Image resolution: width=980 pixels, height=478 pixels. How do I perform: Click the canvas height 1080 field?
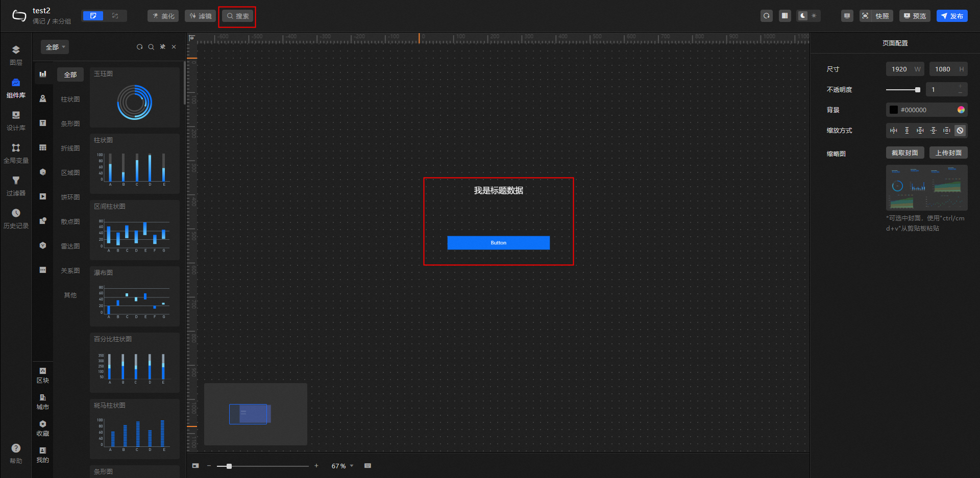(948, 69)
